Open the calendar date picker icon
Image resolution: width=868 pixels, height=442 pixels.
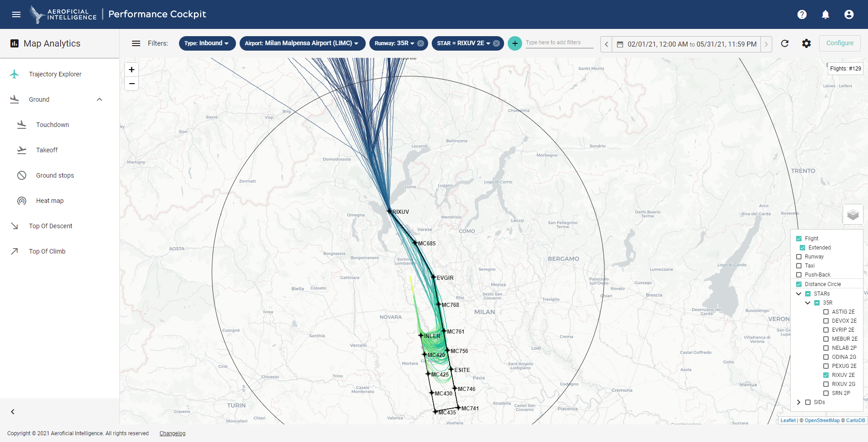[620, 44]
